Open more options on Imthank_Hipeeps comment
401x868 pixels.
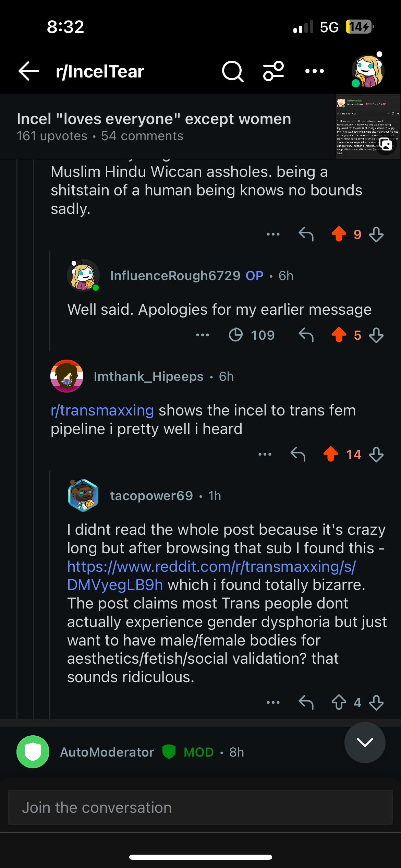(265, 454)
